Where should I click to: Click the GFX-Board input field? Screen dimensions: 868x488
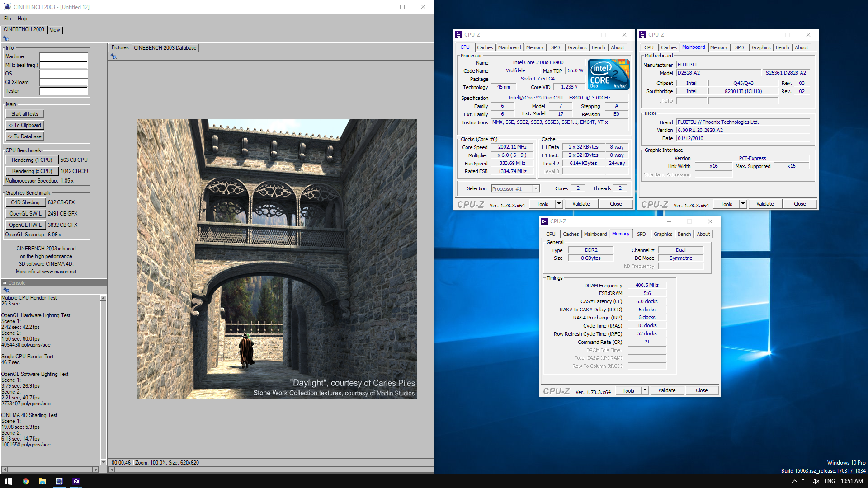[63, 82]
